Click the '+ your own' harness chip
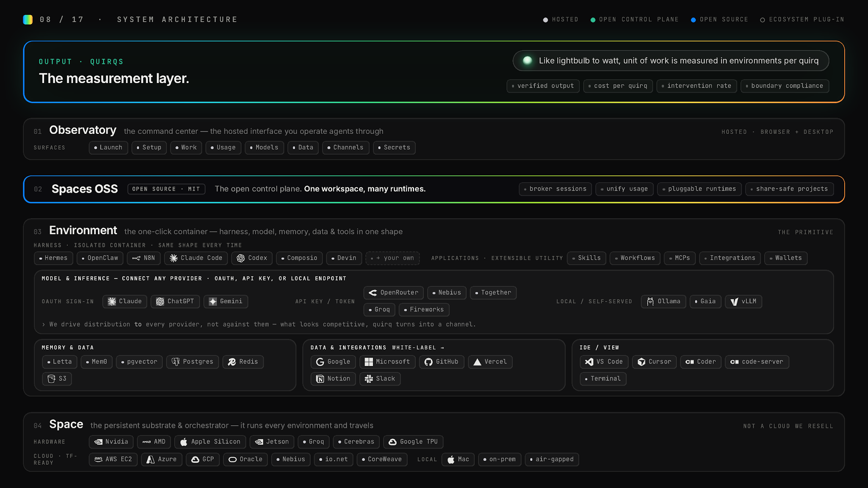Screen dimensions: 868x488 coord(392,258)
